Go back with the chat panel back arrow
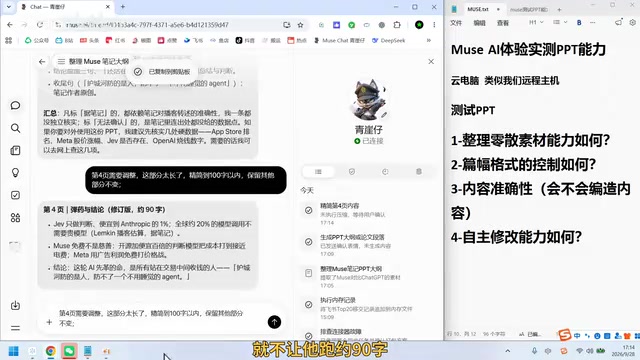 (x=42, y=62)
